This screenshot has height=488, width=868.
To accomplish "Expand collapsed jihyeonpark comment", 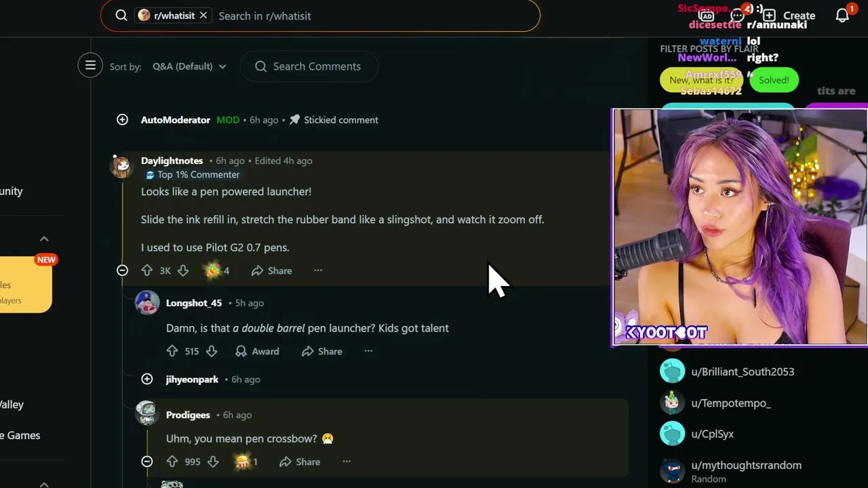I will pyautogui.click(x=147, y=379).
